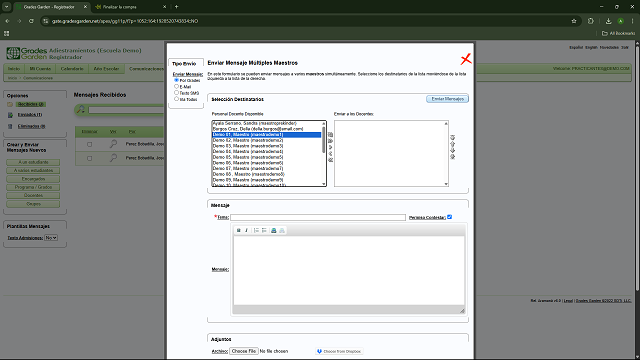The height and width of the screenshot is (360, 640).
Task: Select Demo 02, Maestro in available list
Action: 267,140
